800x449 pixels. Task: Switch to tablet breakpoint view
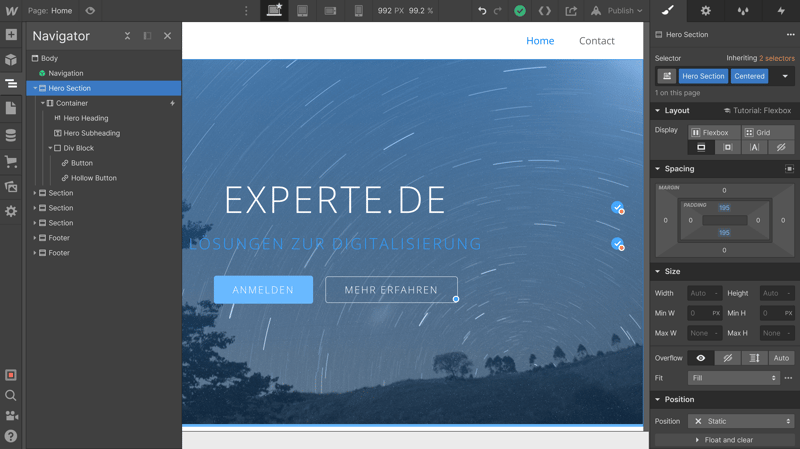click(302, 11)
